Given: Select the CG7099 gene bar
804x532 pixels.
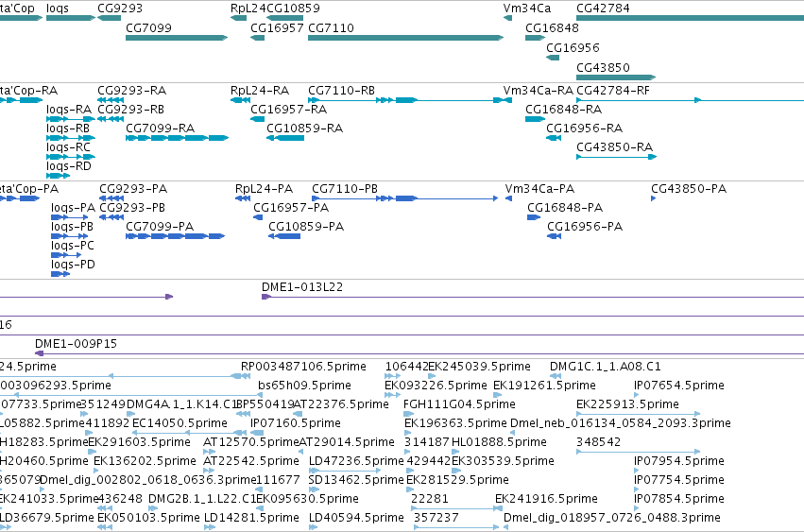Looking at the screenshot, I should click(x=177, y=38).
